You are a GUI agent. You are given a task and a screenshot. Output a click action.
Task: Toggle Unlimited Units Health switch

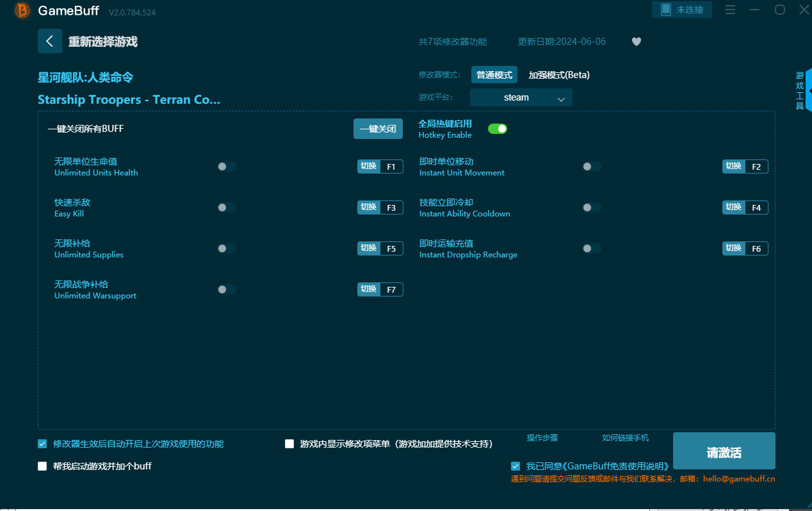[x=227, y=166]
